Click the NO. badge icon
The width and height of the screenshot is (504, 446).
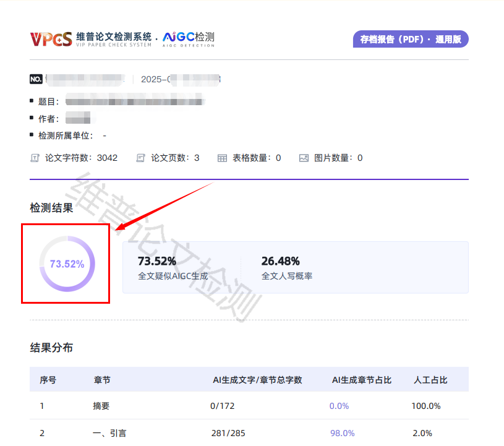pyautogui.click(x=36, y=79)
